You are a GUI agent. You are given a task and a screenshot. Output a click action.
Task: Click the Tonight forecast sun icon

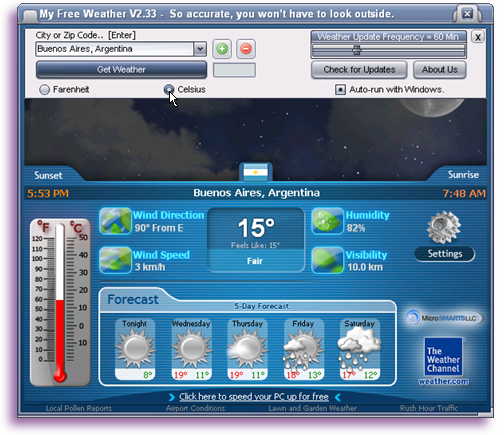pyautogui.click(x=135, y=349)
